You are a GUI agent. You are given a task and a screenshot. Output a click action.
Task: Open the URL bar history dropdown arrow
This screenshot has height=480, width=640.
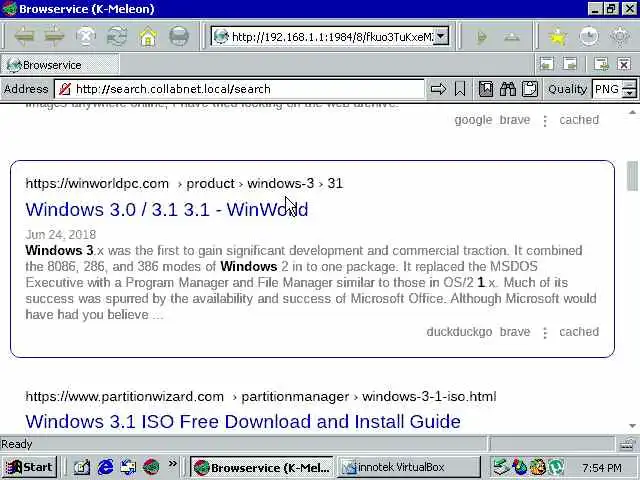point(441,36)
